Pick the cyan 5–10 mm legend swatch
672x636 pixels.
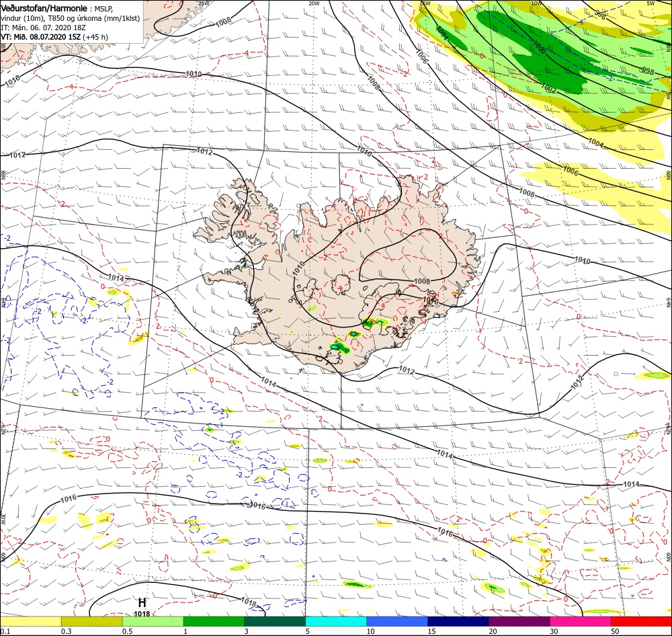(x=336, y=621)
